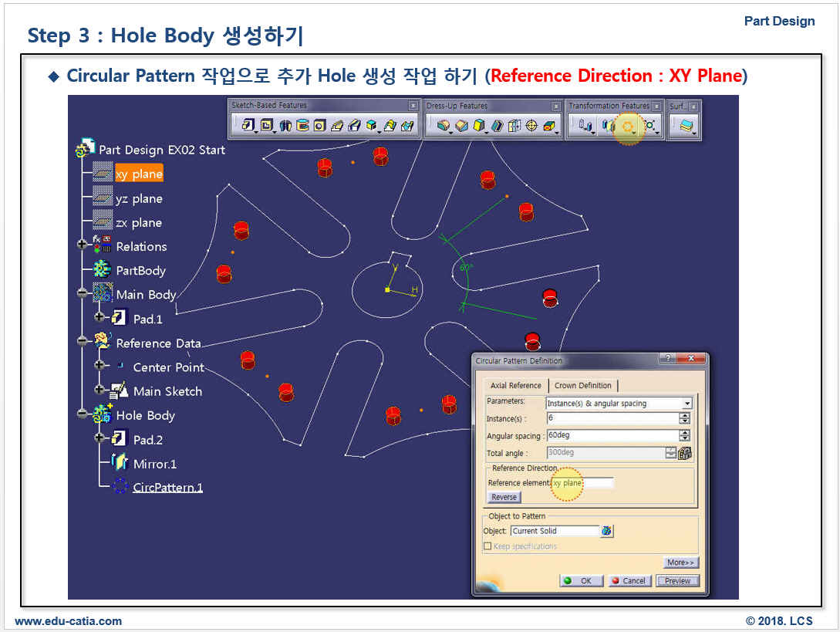Open the Parameters dropdown list
Image resolution: width=840 pixels, height=632 pixels.
[687, 404]
